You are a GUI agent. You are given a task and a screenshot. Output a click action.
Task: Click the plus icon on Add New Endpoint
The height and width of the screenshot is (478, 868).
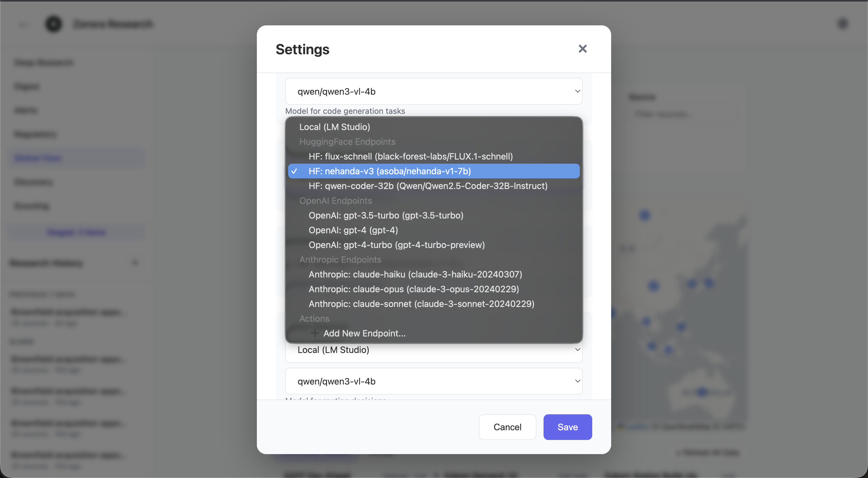[314, 333]
